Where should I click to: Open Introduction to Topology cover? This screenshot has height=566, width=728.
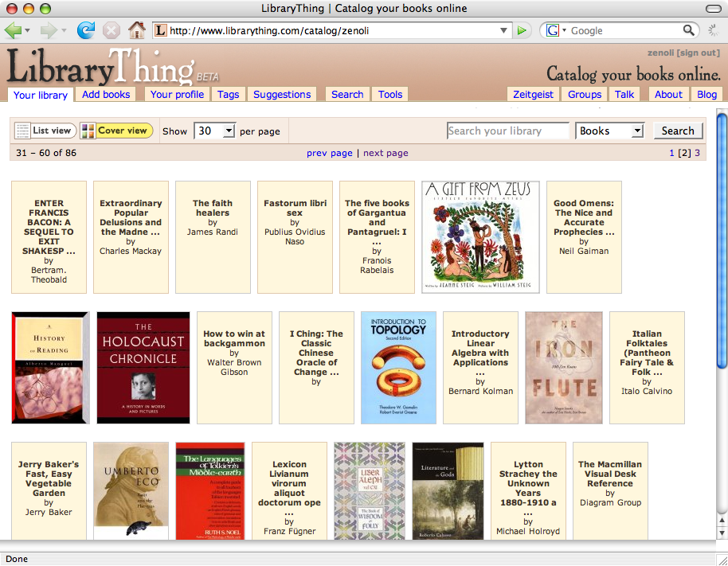pos(398,368)
